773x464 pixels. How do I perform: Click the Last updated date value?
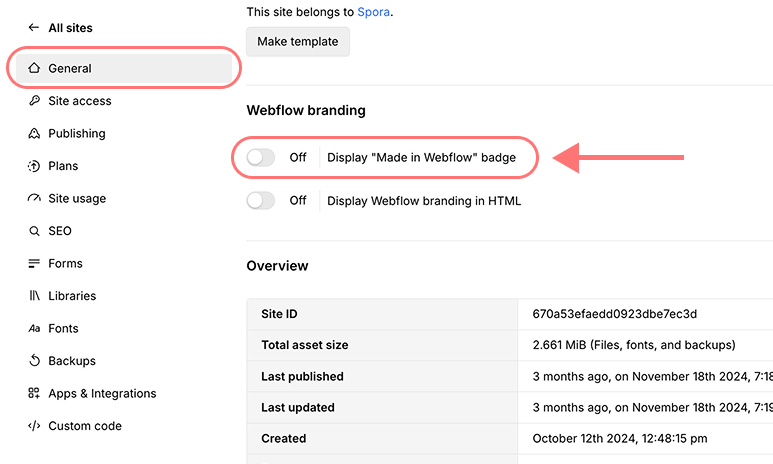click(x=652, y=407)
